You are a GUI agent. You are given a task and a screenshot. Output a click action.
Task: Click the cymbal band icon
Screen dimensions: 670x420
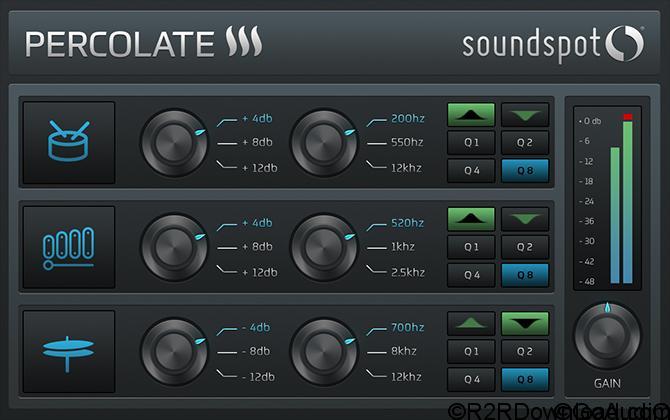(x=69, y=351)
